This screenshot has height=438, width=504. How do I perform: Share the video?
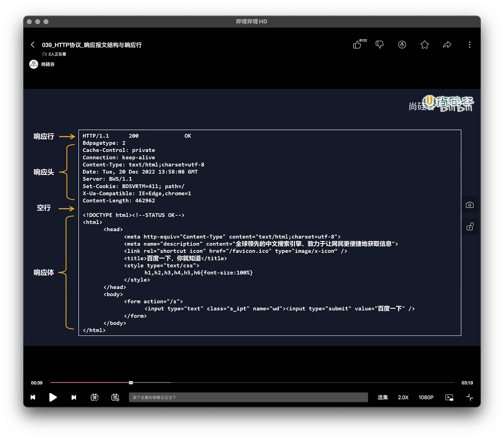pyautogui.click(x=447, y=44)
